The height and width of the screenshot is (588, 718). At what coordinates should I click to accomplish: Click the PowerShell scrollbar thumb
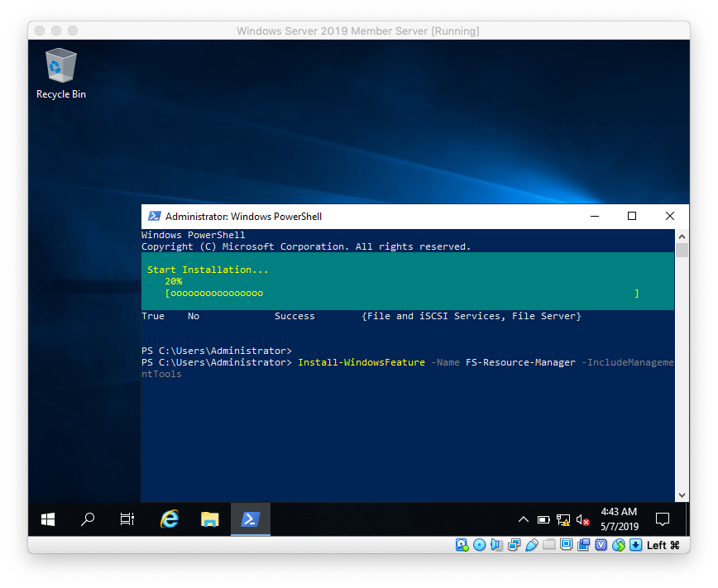[682, 250]
